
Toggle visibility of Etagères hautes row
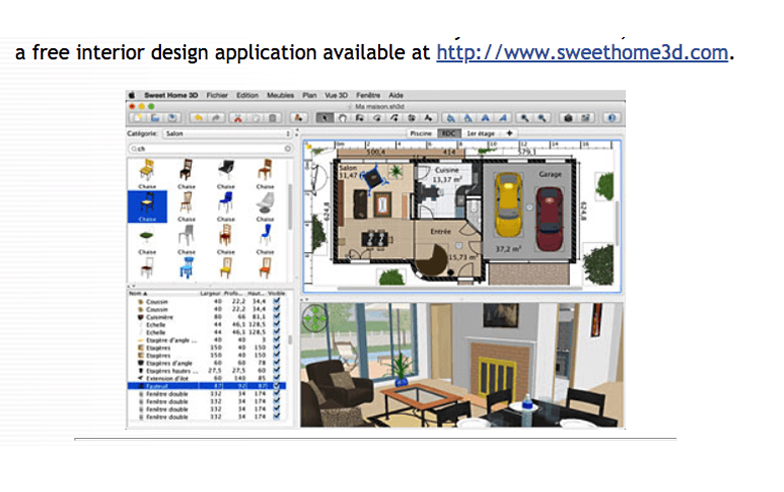(x=276, y=371)
